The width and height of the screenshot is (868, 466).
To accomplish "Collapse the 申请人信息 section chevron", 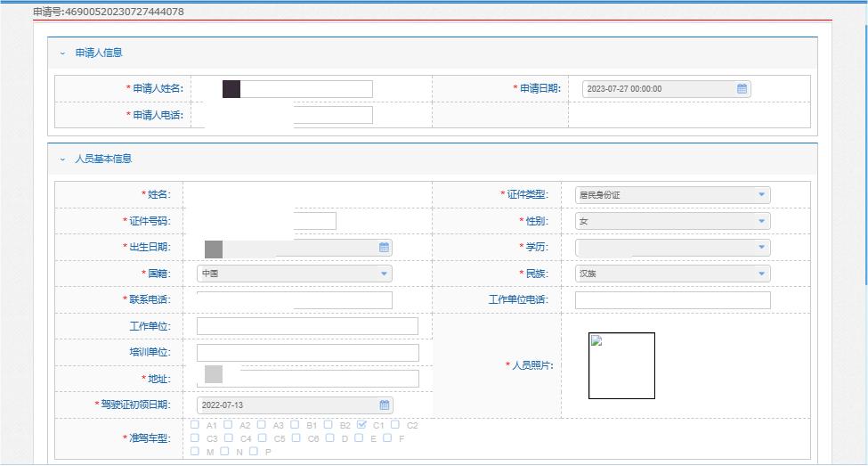I will [x=62, y=53].
